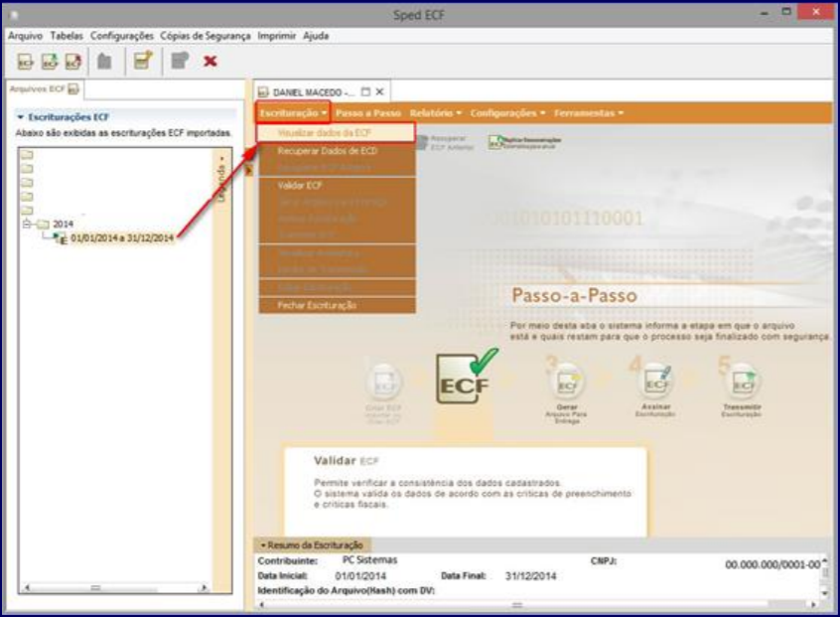Click the first blank folder in tree

click(x=27, y=155)
